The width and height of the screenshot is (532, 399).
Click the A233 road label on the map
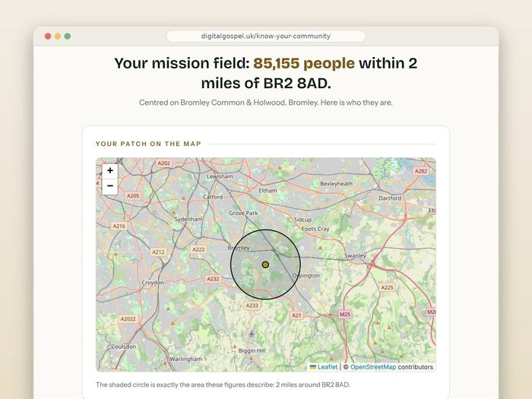[x=252, y=306]
